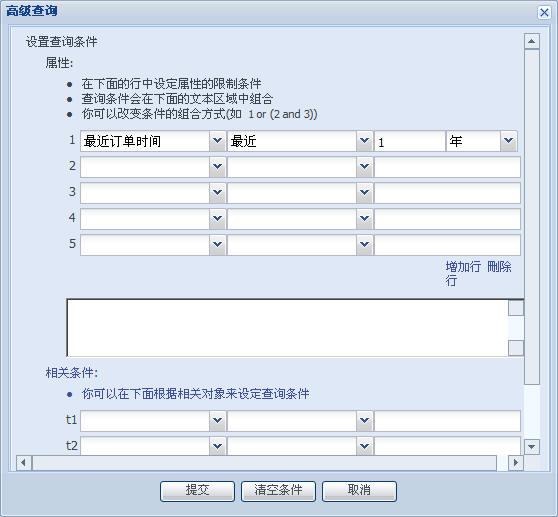Click the vertical scrollbar up arrow
This screenshot has width=558, height=517.
[x=532, y=41]
